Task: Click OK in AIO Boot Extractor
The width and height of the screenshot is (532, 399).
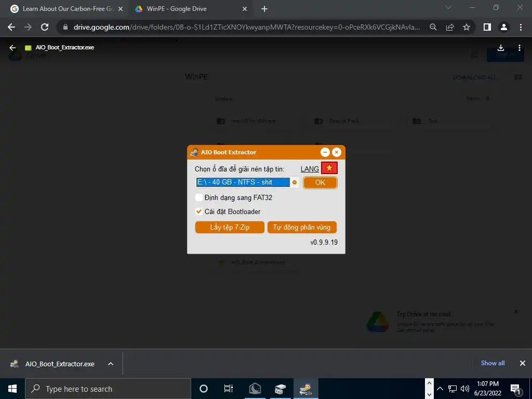Action: click(320, 182)
